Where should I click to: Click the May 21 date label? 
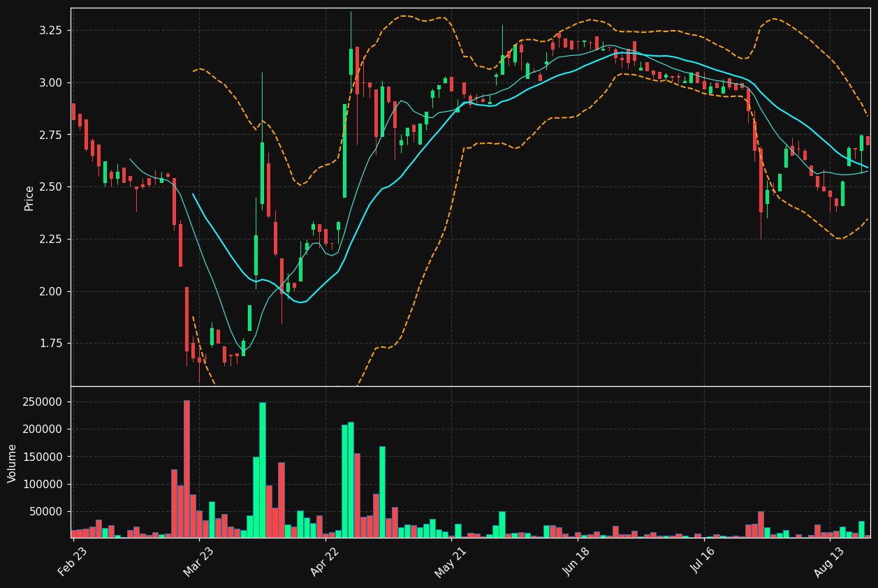point(451,561)
